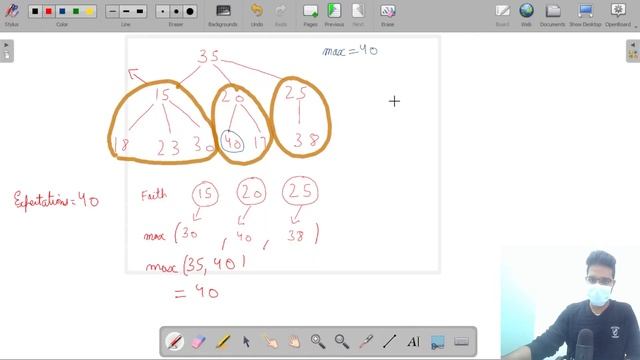The width and height of the screenshot is (640, 360).
Task: Open the Erase options in toolbar
Action: point(387,15)
